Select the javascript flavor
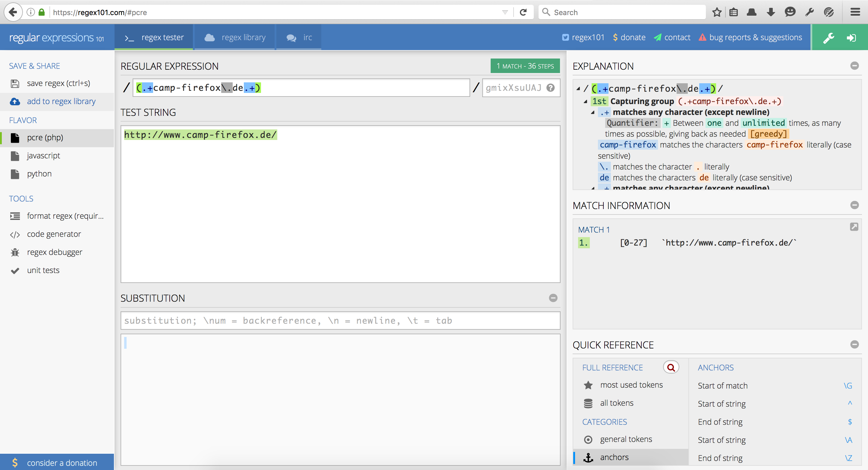Image resolution: width=868 pixels, height=470 pixels. [x=43, y=156]
